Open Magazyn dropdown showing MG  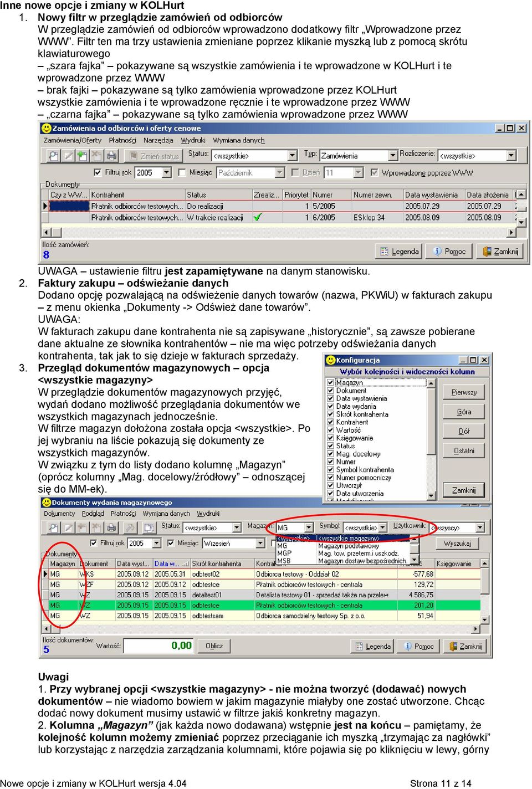tap(309, 527)
